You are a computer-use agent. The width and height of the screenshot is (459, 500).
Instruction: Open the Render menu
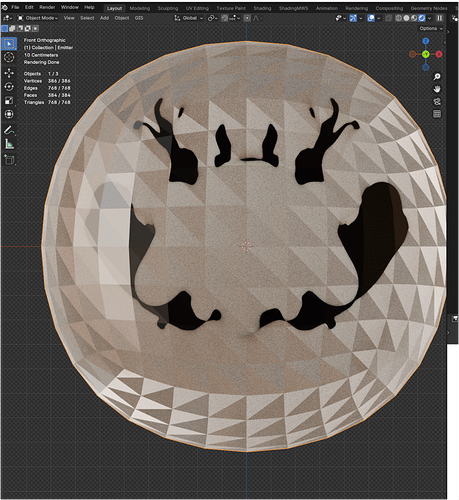[x=47, y=7]
